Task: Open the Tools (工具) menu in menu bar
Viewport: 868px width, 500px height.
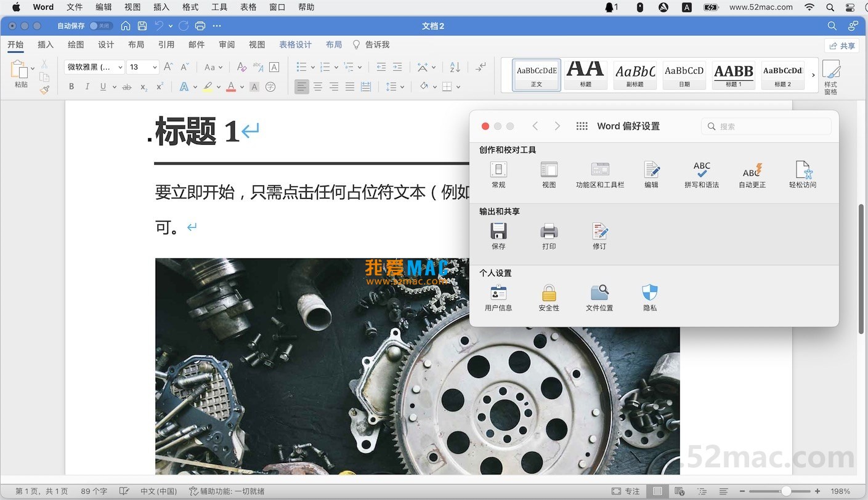Action: (x=219, y=7)
